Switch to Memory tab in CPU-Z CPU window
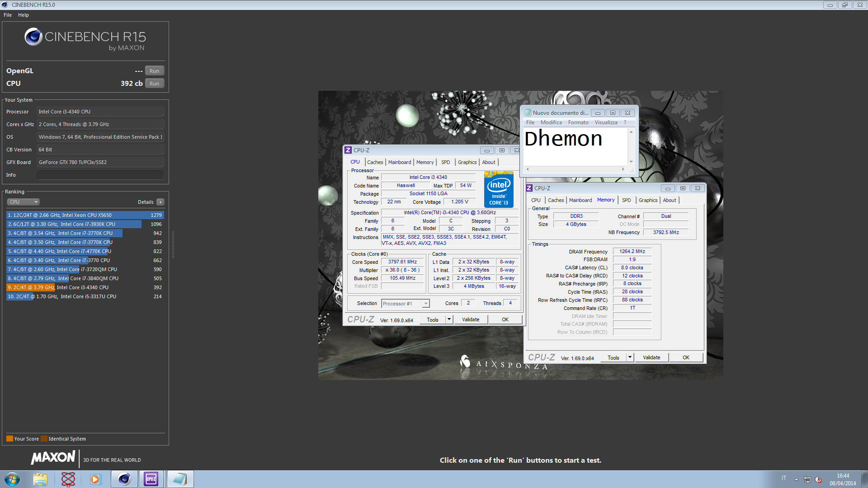The width and height of the screenshot is (868, 488). 425,162
